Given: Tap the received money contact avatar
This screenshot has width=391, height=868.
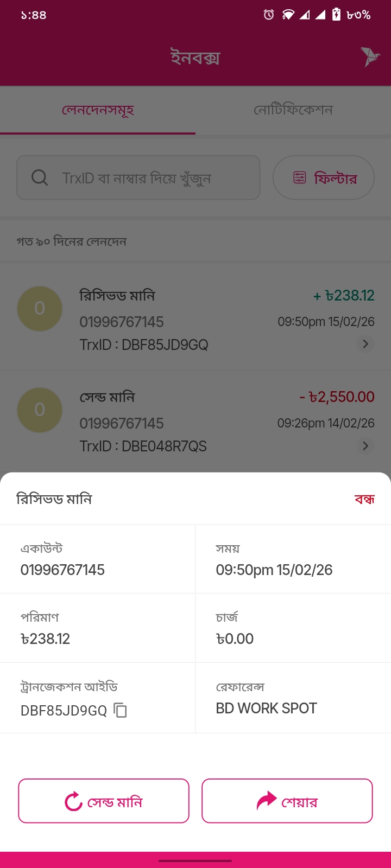Looking at the screenshot, I should tap(40, 309).
